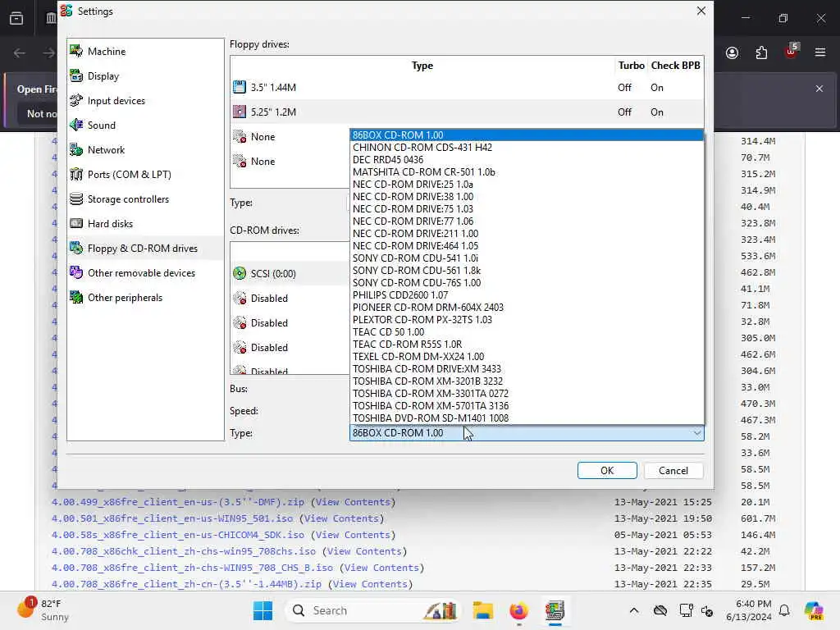
Task: Choose MATSHITA CD-ROM CR-501 1.0b
Action: click(x=527, y=172)
